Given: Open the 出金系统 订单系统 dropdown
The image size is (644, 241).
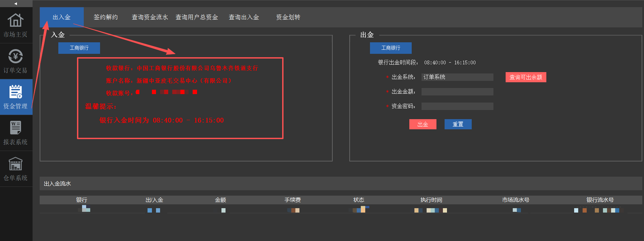Looking at the screenshot, I should point(457,77).
